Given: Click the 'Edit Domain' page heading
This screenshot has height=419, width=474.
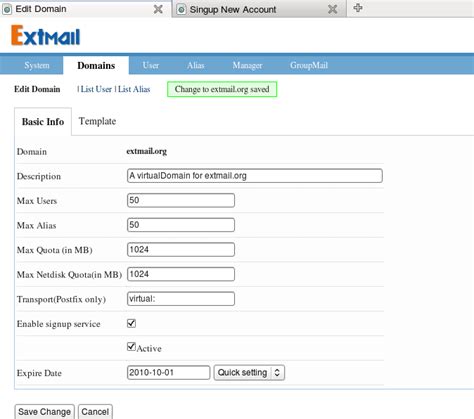Looking at the screenshot, I should pyautogui.click(x=37, y=89).
